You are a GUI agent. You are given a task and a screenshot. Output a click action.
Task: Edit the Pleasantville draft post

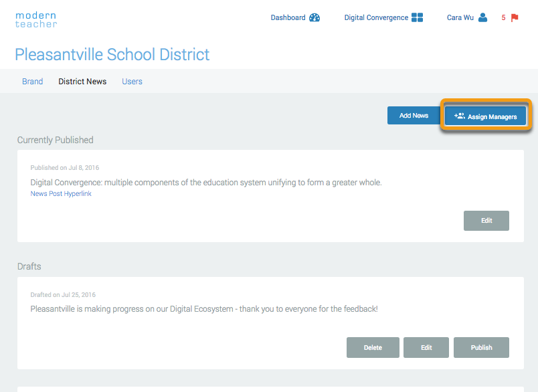pos(426,347)
